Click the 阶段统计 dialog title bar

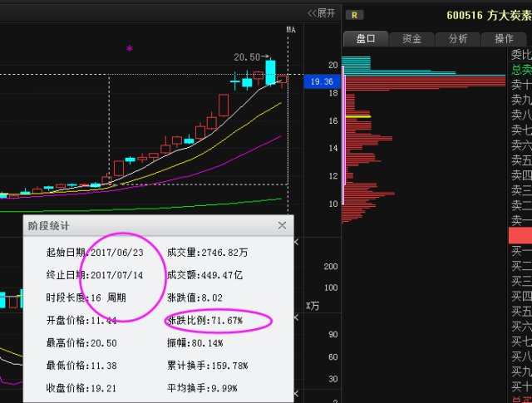pos(150,225)
